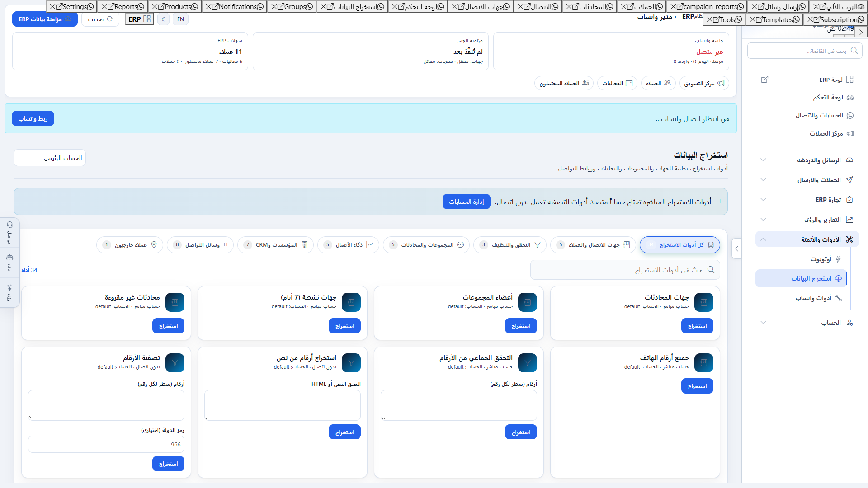
Task: Click the wrench icon beside أدوات واتساب
Action: [x=838, y=298]
